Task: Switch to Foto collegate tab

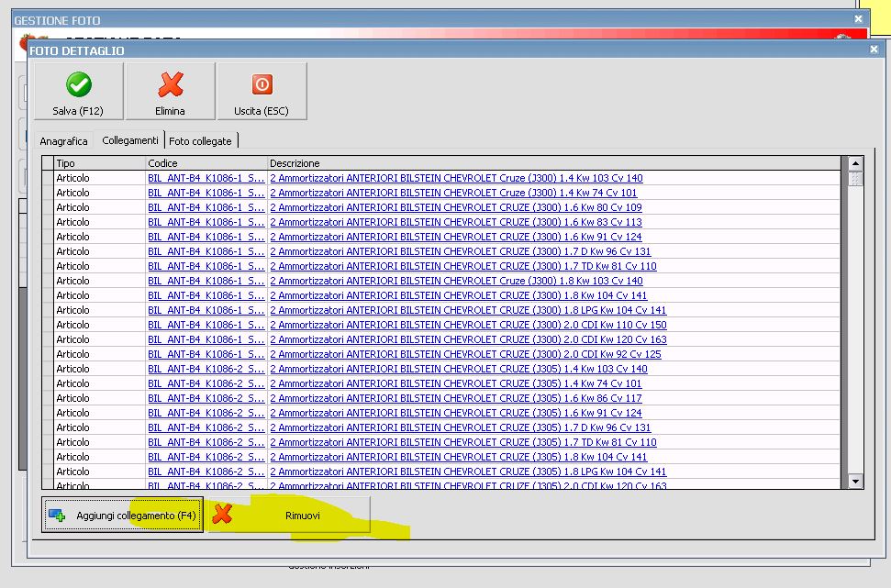Action: [x=200, y=141]
